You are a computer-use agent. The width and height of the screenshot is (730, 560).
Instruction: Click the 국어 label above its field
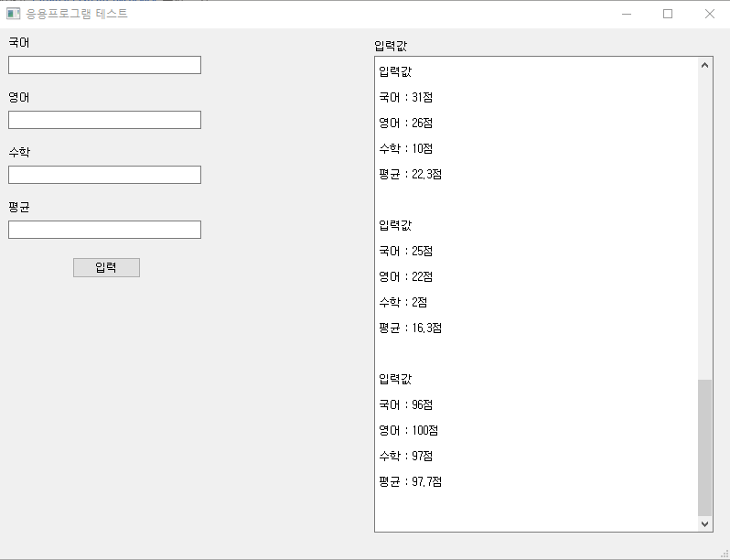click(19, 43)
